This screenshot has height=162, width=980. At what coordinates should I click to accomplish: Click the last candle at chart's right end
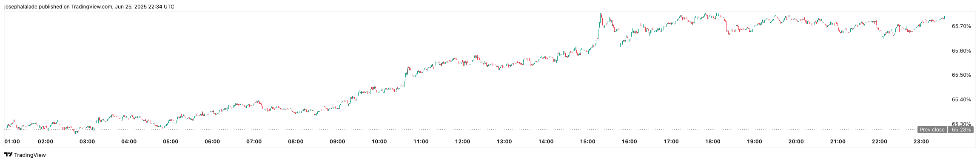tap(945, 17)
